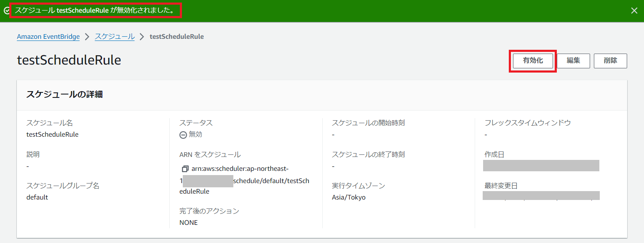This screenshot has height=243, width=644.
Task: Go to the スケジュール breadcrumb link
Action: (115, 37)
